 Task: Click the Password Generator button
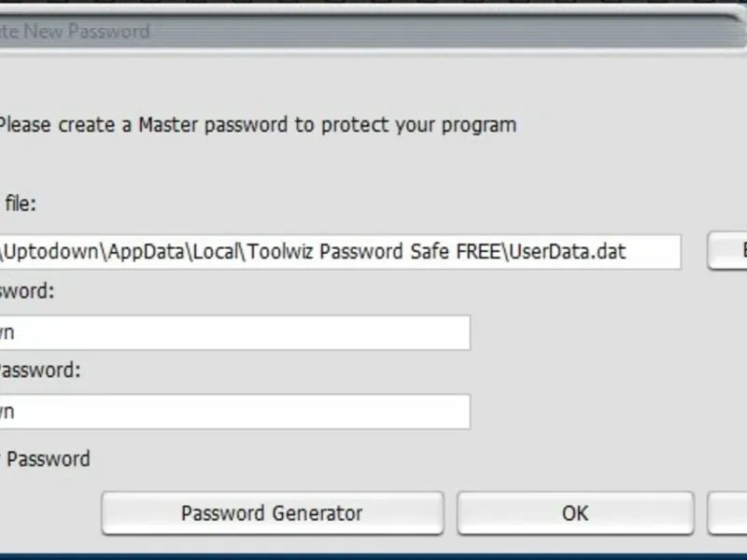(272, 513)
